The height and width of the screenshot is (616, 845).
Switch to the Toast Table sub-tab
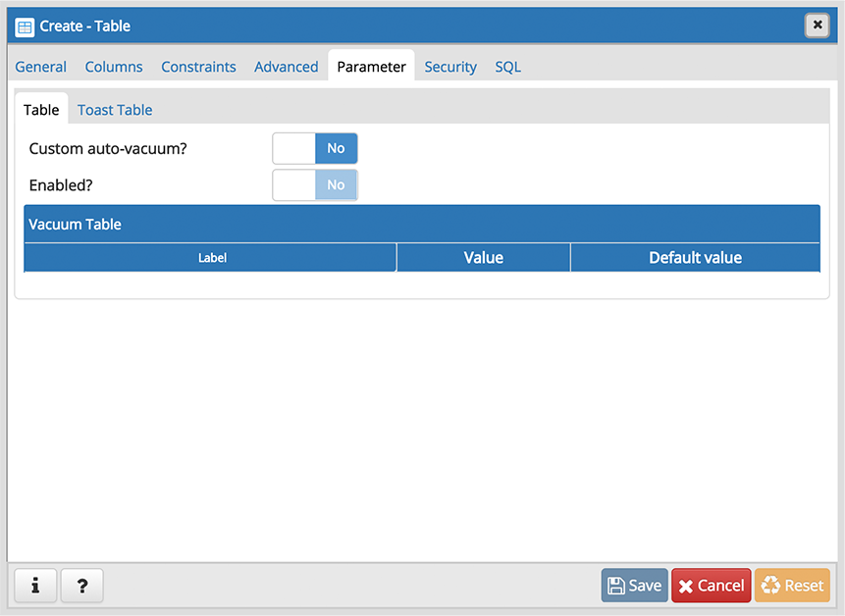[115, 110]
